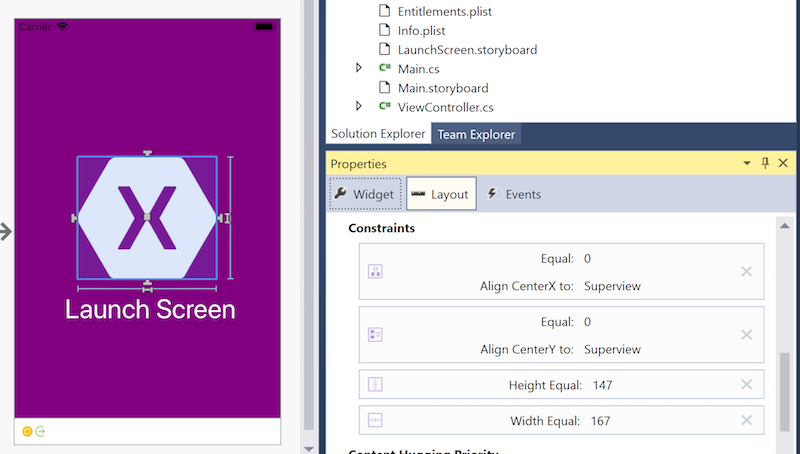Delete the Width Equal 167 constraint
Screen dimensions: 800x454
pos(746,420)
